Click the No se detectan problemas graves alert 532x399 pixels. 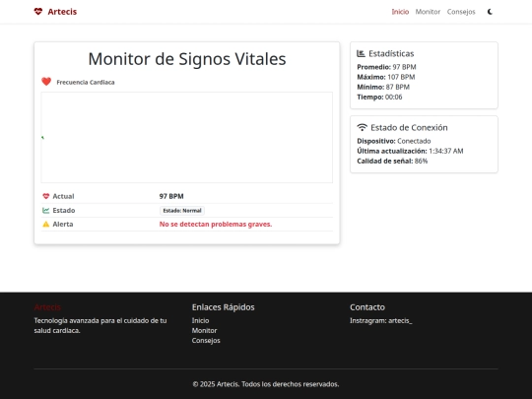pyautogui.click(x=216, y=224)
